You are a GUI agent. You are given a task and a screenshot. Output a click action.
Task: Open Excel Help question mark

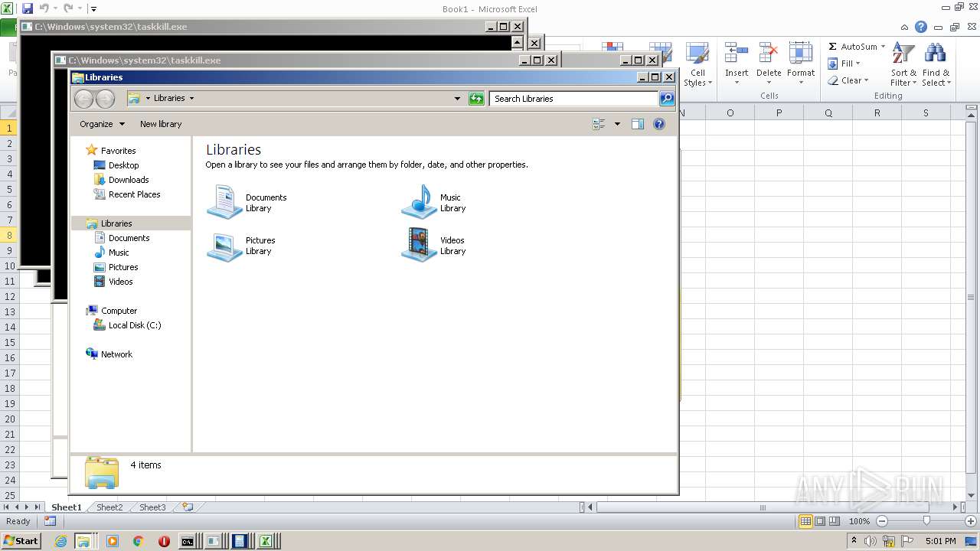(921, 27)
